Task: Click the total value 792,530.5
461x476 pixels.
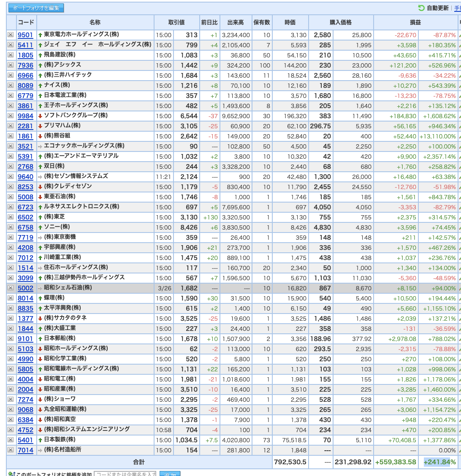Action: point(290,462)
